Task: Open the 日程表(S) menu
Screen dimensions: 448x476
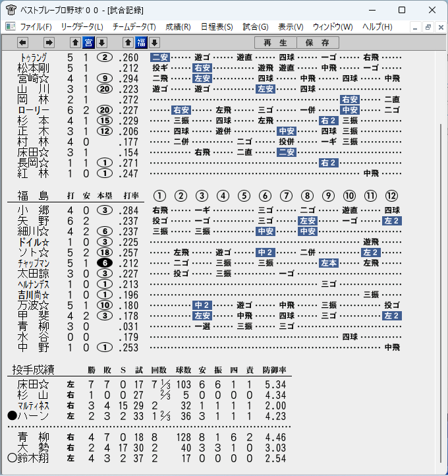Action: click(x=217, y=27)
